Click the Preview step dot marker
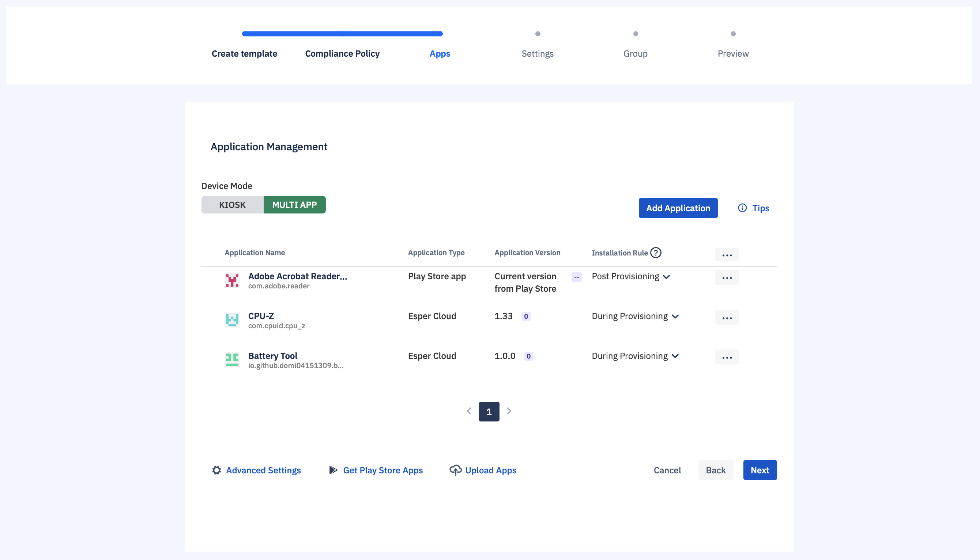Image resolution: width=980 pixels, height=560 pixels. [733, 34]
